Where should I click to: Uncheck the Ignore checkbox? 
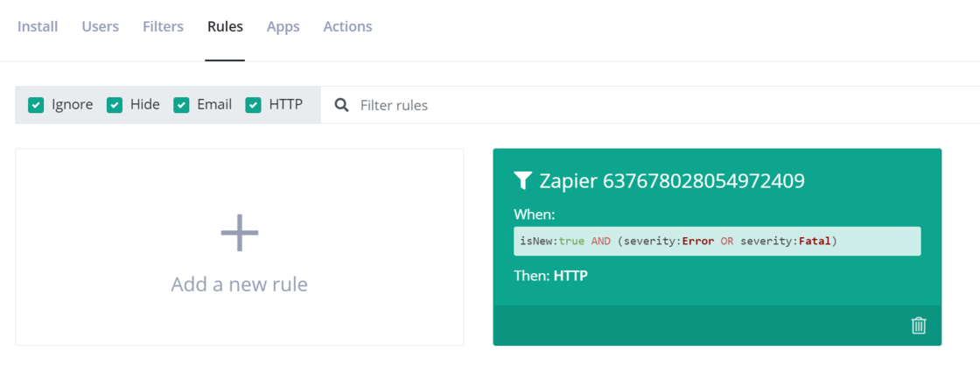pyautogui.click(x=36, y=105)
